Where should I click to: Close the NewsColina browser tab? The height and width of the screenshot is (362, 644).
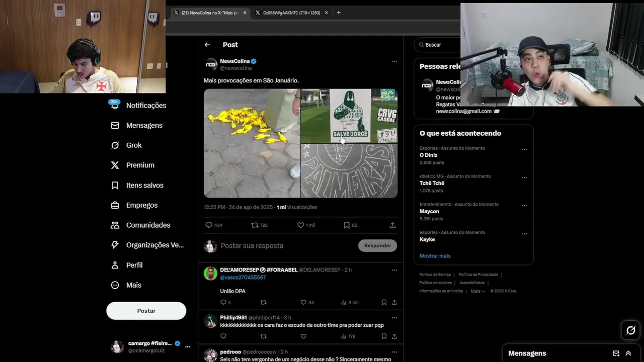[x=245, y=13]
